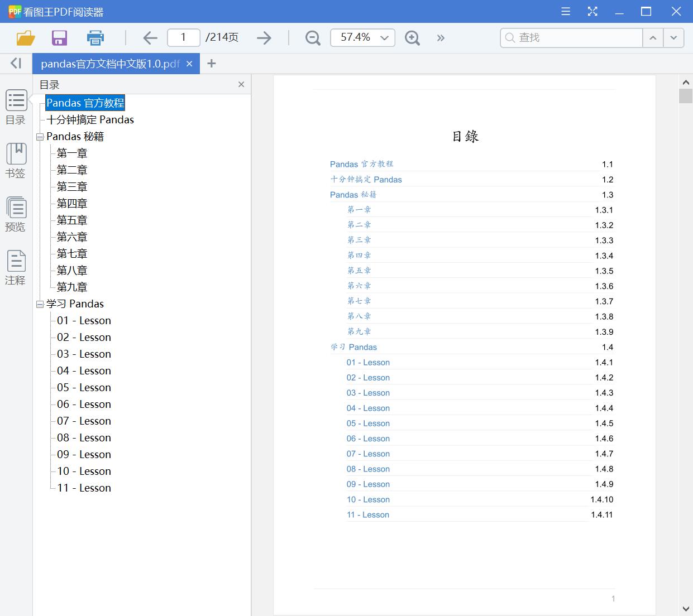Zoom out using the magnifier minus icon
This screenshot has height=616, width=693.
[x=312, y=37]
